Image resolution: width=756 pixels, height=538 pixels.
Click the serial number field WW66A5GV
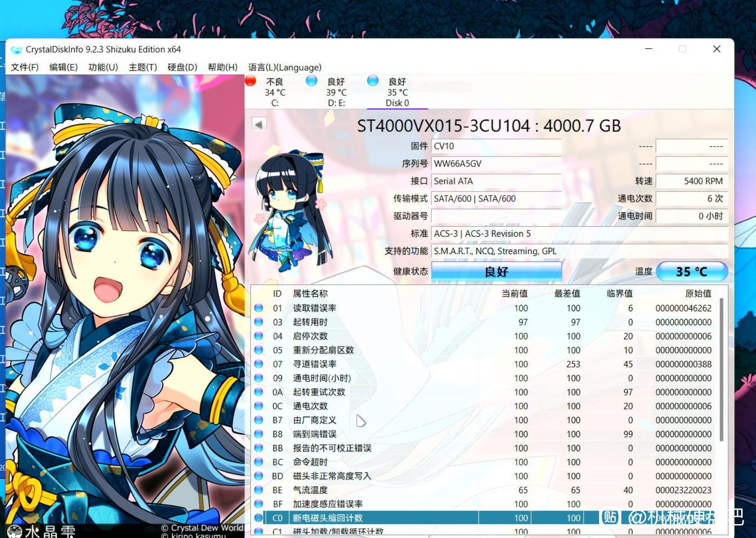pyautogui.click(x=496, y=164)
